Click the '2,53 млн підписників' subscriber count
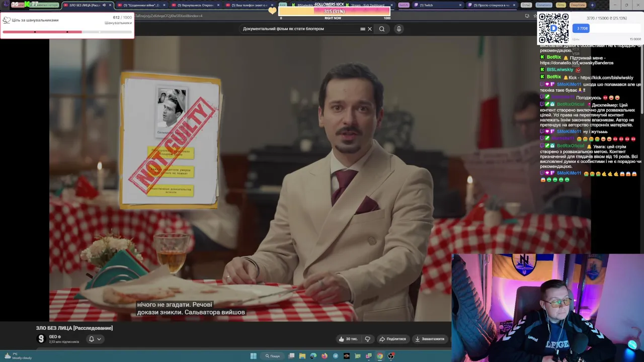This screenshot has height=362, width=644. pyautogui.click(x=64, y=342)
